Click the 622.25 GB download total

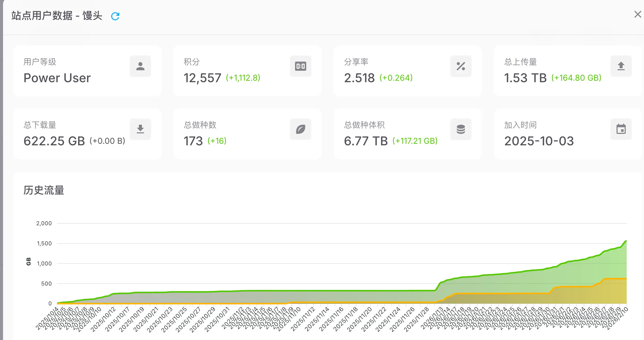pyautogui.click(x=54, y=141)
